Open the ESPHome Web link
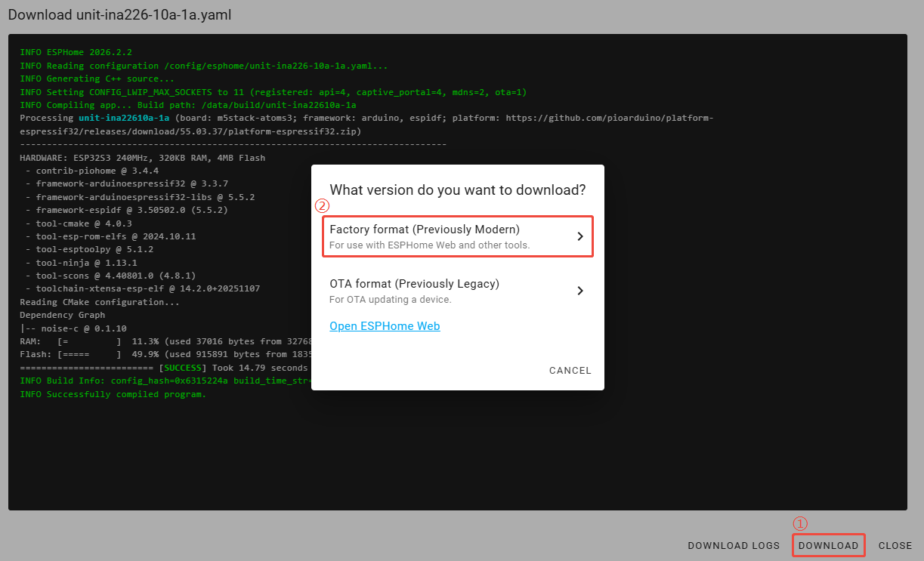This screenshot has height=561, width=924. 385,326
